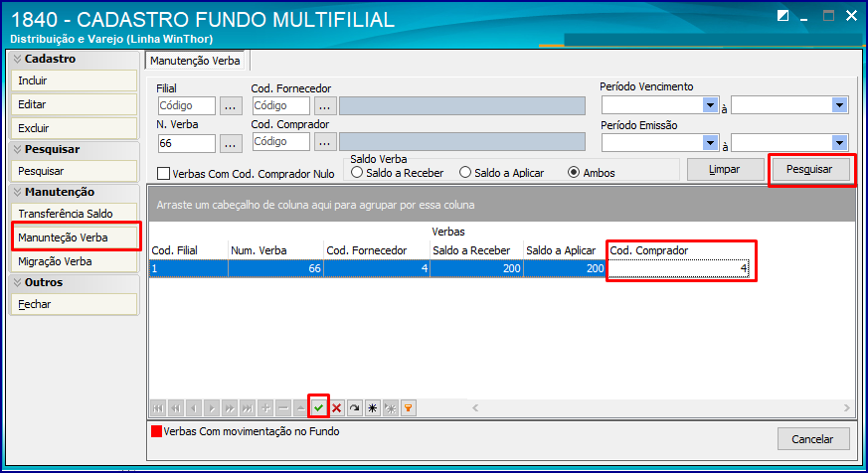
Task: Open Período Vencimento start date dropdown
Action: click(x=710, y=104)
